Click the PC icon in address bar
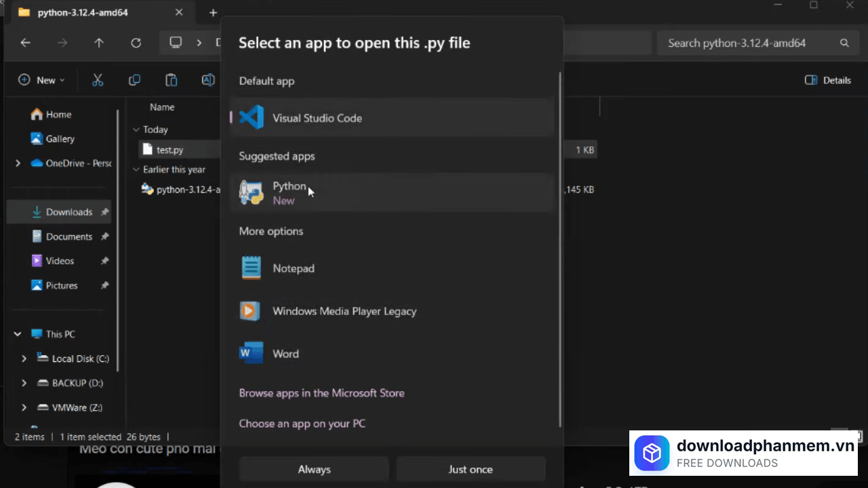The image size is (868, 488). (x=176, y=43)
